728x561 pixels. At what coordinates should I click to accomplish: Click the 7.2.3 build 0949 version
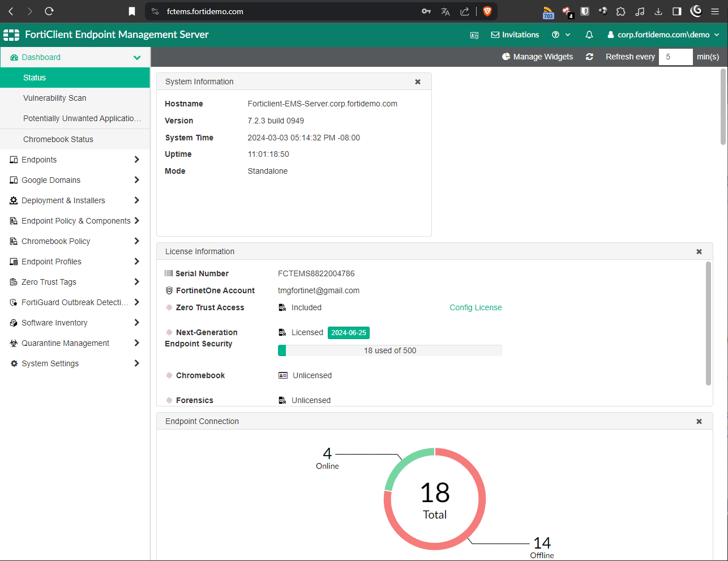(x=276, y=121)
